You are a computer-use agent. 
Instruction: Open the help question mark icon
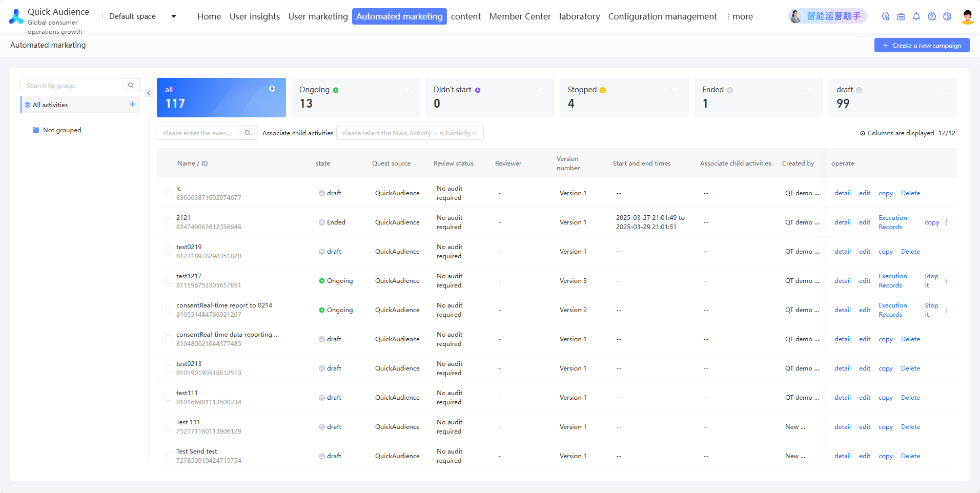[932, 16]
